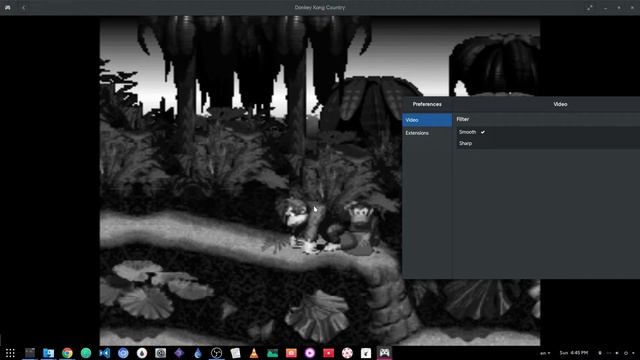Switch to the Games controller icon in taskbar
Image resolution: width=640 pixels, height=360 pixels.
[x=384, y=353]
